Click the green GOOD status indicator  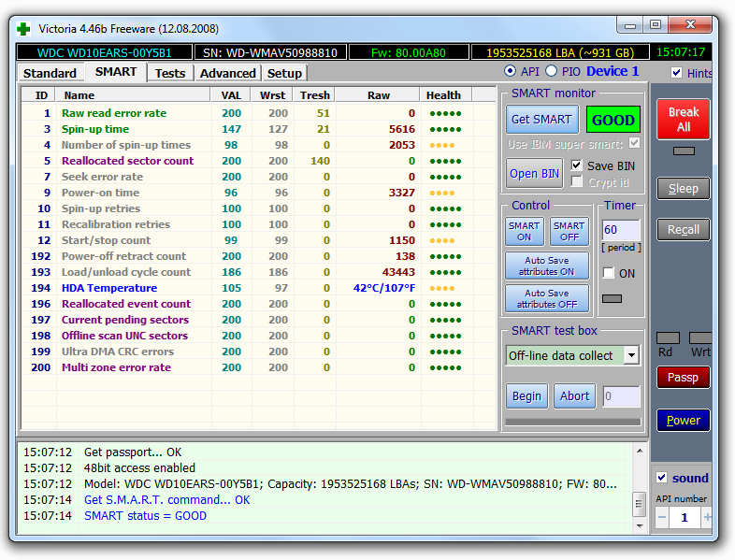[x=613, y=120]
